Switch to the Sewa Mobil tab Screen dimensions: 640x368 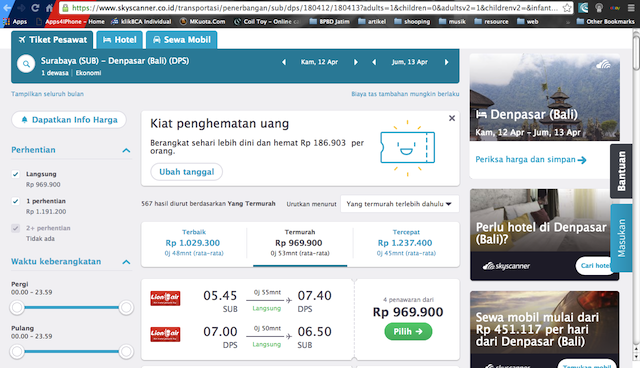[x=182, y=40]
